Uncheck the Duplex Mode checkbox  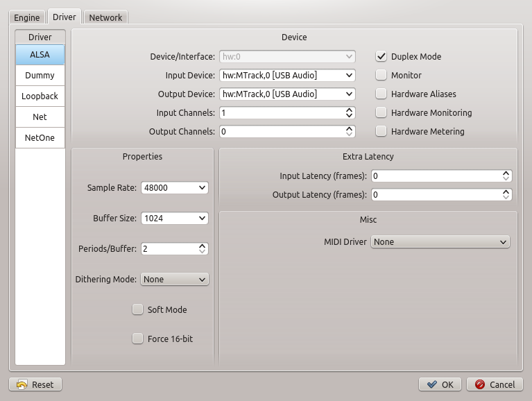(x=381, y=56)
